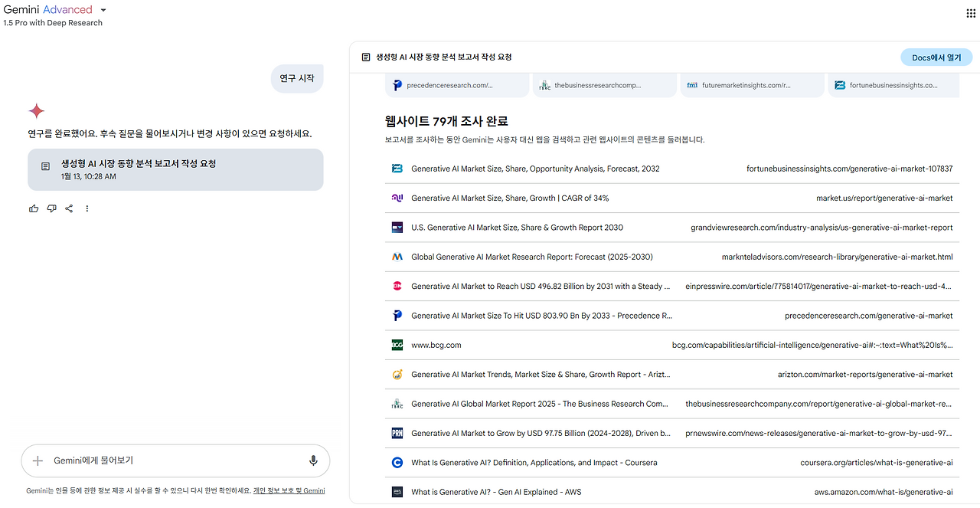This screenshot has width=980, height=508.
Task: Click the plus icon in prompt box
Action: pos(38,460)
